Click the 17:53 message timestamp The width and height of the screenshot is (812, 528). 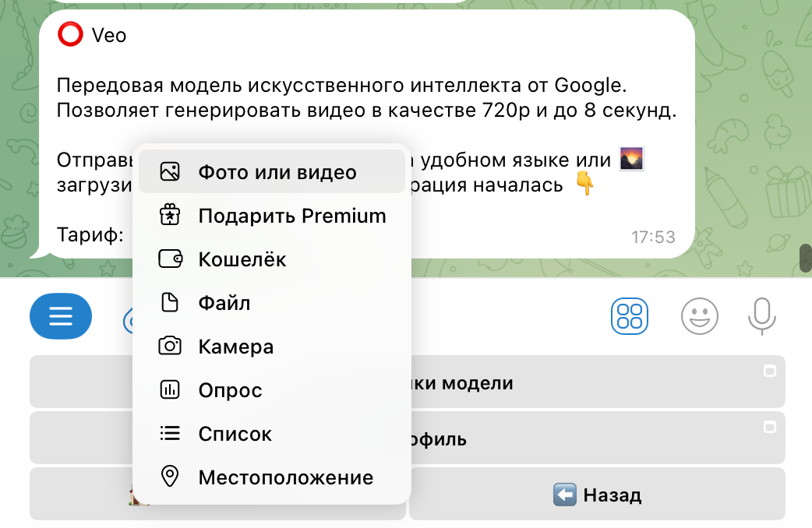pyautogui.click(x=653, y=238)
